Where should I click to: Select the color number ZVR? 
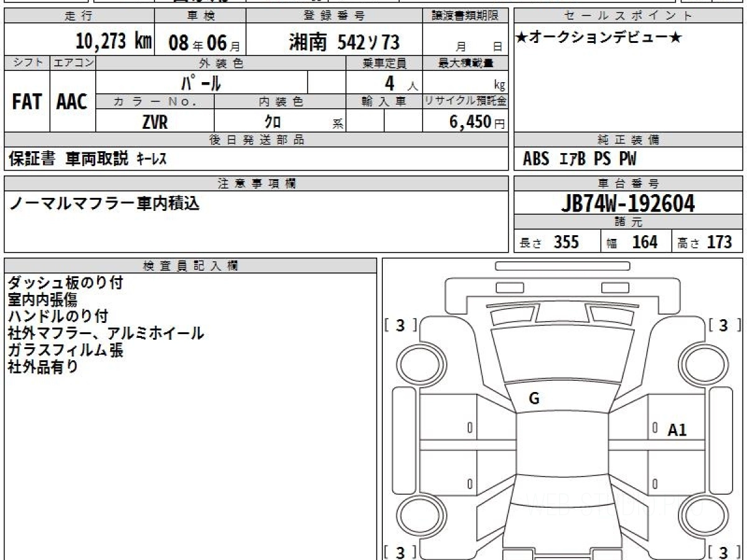(154, 123)
